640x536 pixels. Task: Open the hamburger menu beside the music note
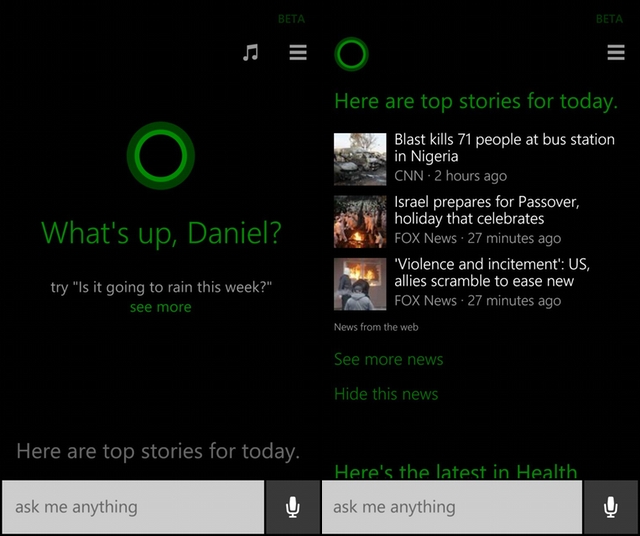coord(298,53)
